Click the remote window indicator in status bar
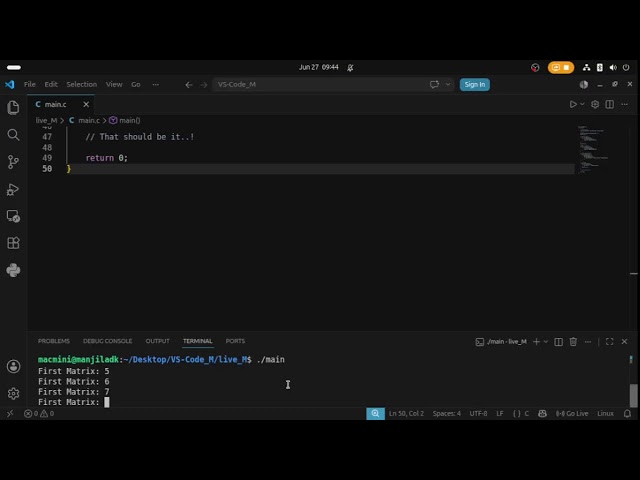 tap(10, 413)
